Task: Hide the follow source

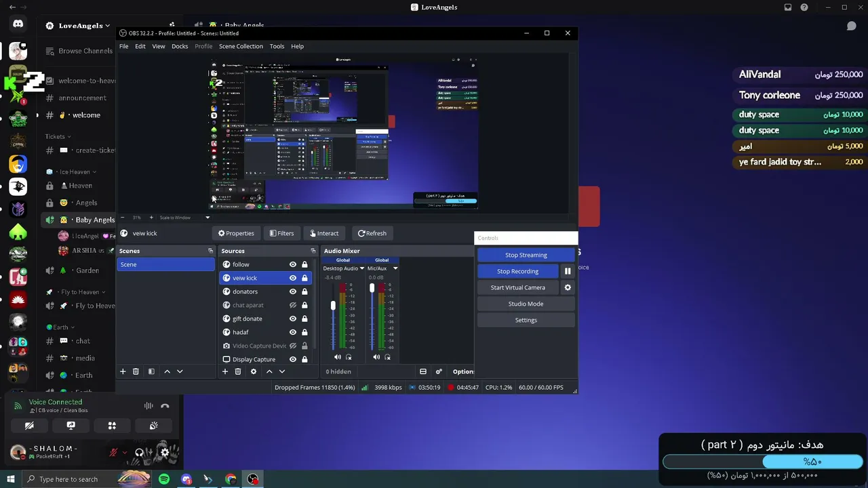Action: pos(293,264)
